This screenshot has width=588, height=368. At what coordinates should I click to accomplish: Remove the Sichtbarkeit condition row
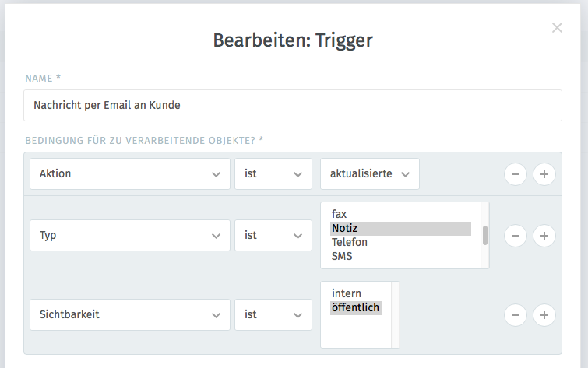516,315
